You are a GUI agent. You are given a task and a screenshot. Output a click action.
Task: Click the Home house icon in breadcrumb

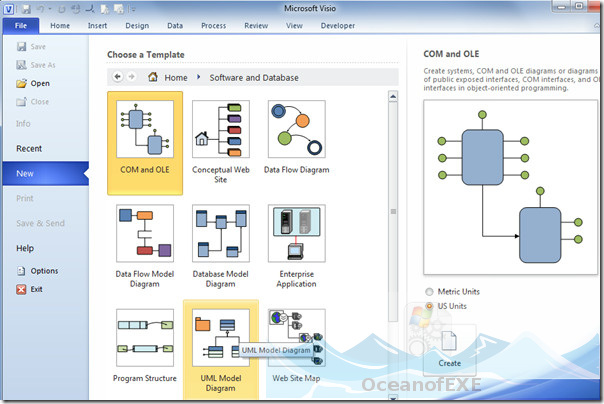[x=153, y=77]
